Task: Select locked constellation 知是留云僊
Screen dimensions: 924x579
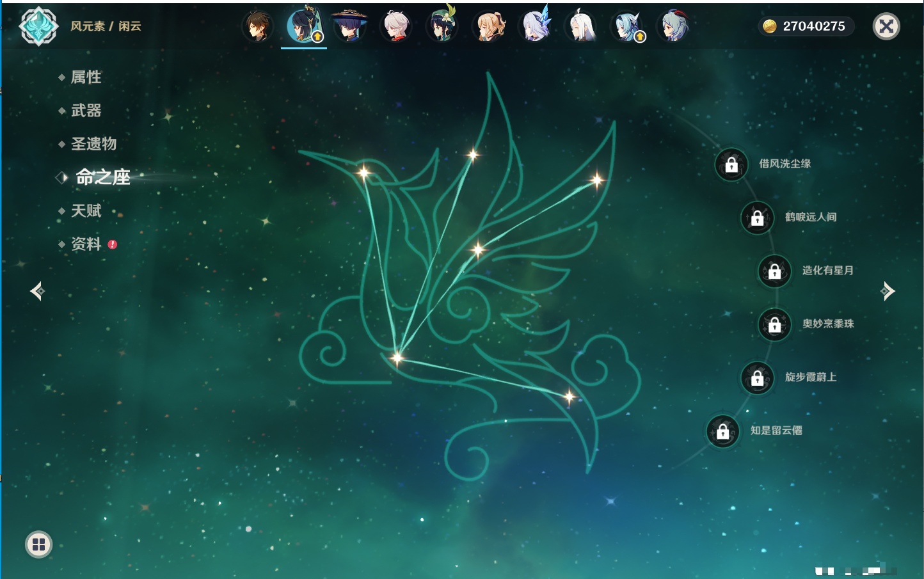Action: pos(722,432)
